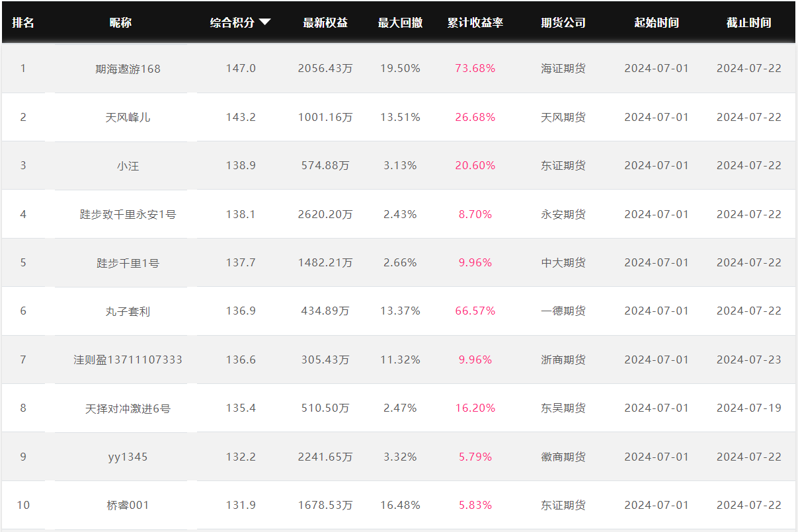Click drawdown value 16.48%

click(x=400, y=505)
